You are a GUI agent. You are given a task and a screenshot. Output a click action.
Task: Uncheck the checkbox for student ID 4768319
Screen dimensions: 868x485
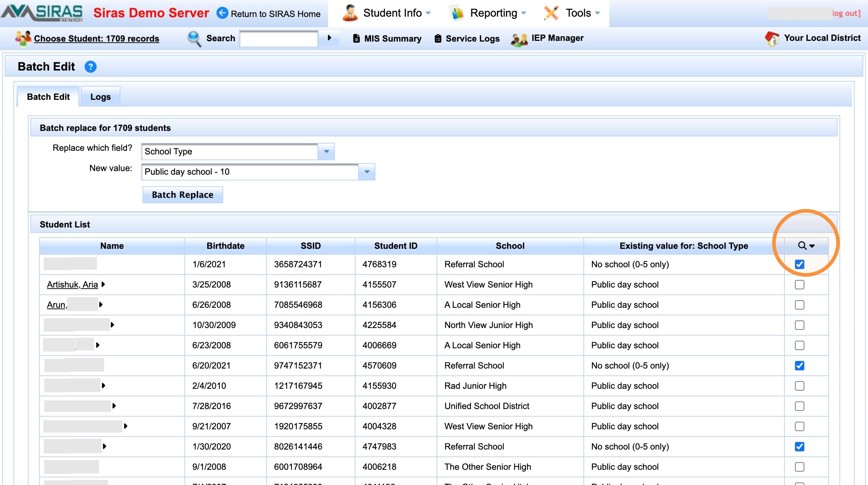click(x=800, y=264)
